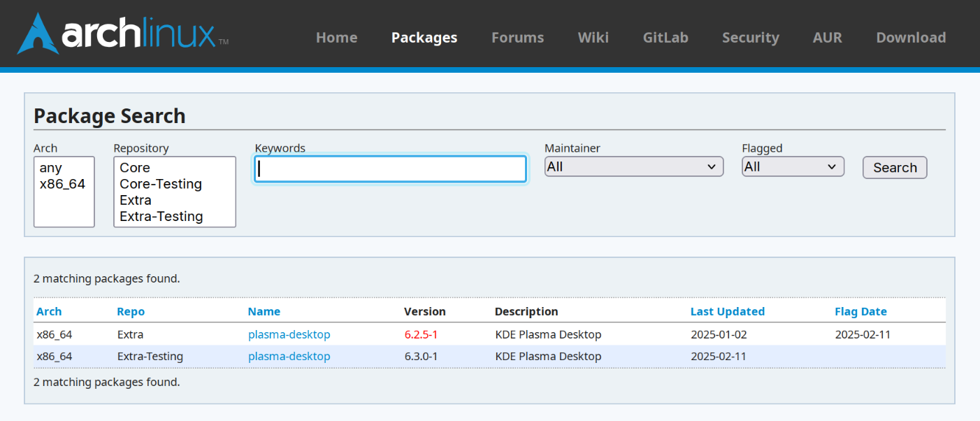Sort results by Arch column
Screen dimensions: 980x421
click(x=49, y=312)
